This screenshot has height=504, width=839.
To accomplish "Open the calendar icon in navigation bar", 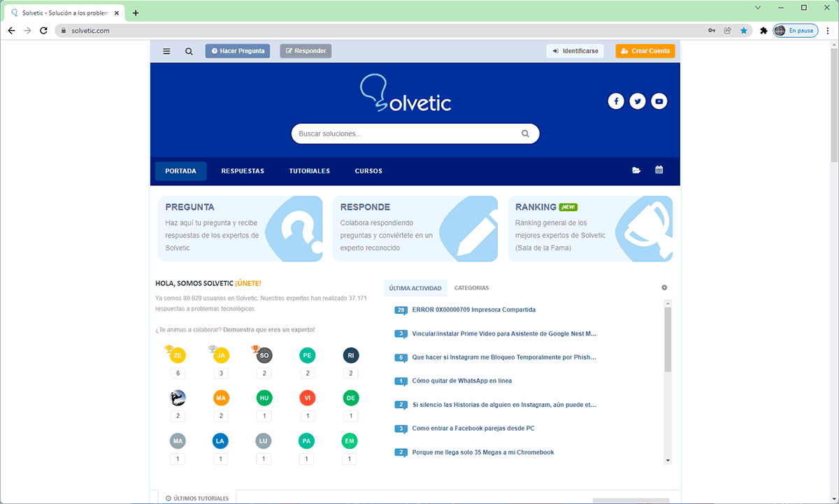I will [x=659, y=170].
